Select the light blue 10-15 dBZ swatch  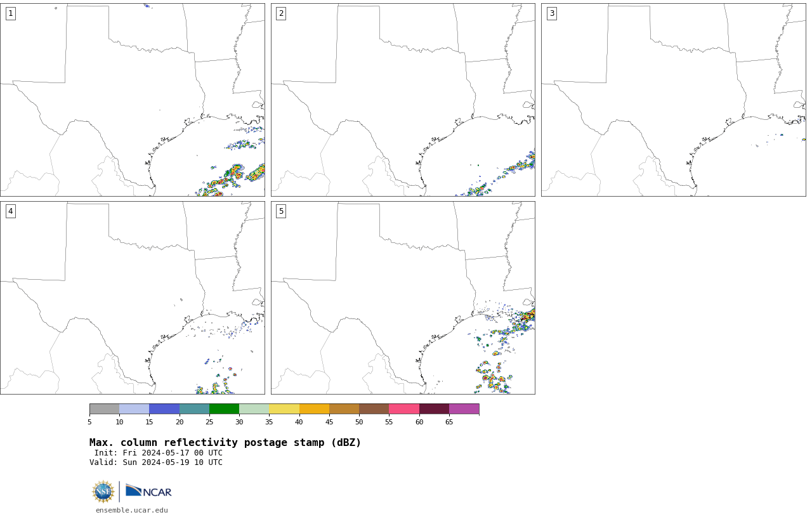pos(134,409)
